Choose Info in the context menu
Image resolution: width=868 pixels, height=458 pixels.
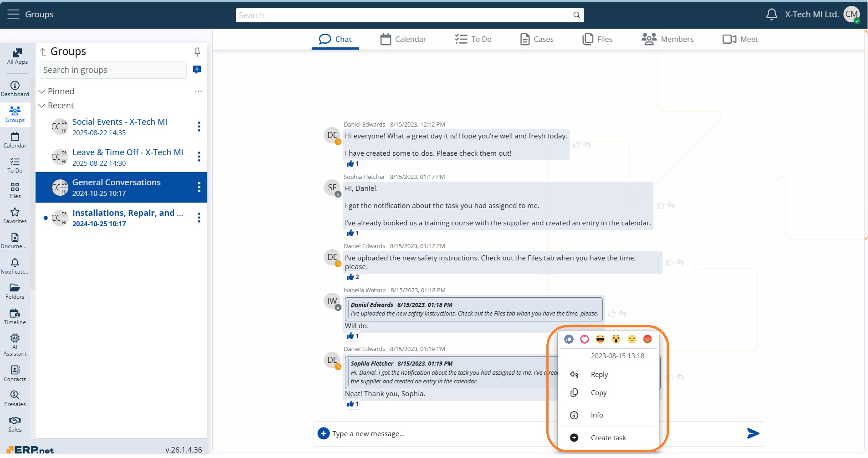tap(609, 415)
